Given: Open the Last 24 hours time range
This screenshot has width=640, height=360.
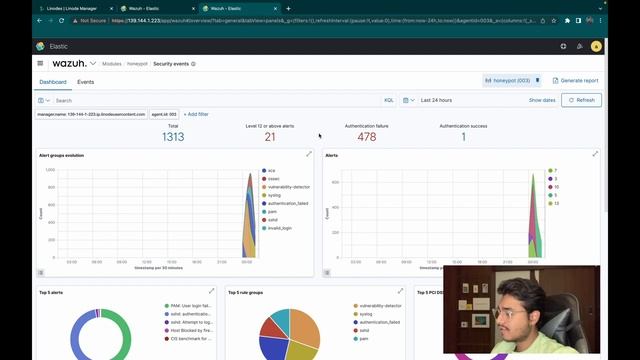Looking at the screenshot, I should tap(436, 100).
